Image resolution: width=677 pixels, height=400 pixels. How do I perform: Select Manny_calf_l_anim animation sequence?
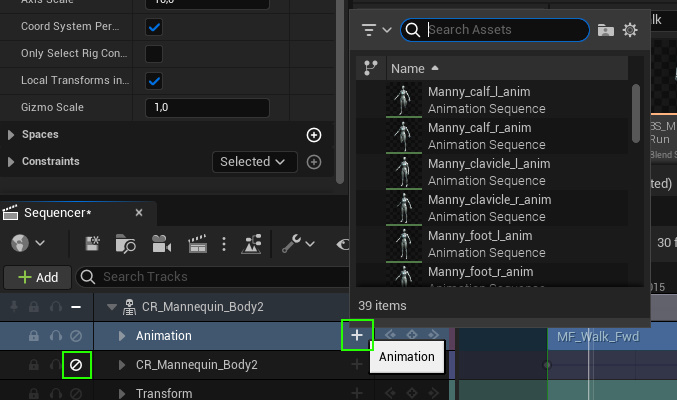click(492, 100)
